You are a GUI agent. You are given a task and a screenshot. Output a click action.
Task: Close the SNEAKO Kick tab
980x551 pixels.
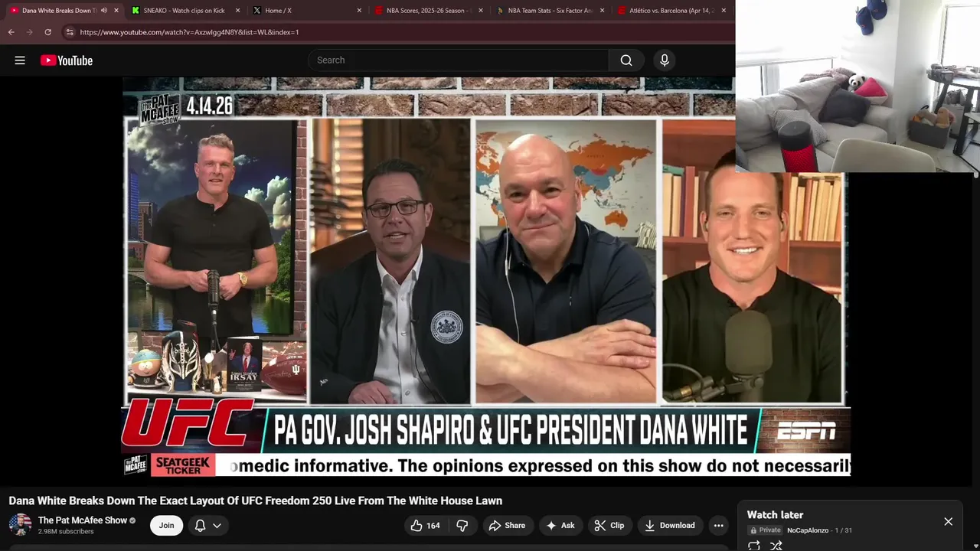pos(237,11)
